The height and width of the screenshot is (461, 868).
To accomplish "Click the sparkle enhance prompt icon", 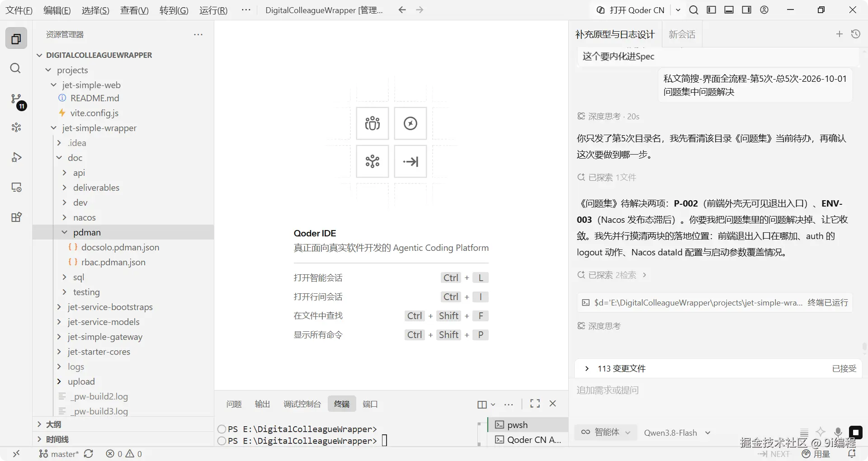I will 821,432.
